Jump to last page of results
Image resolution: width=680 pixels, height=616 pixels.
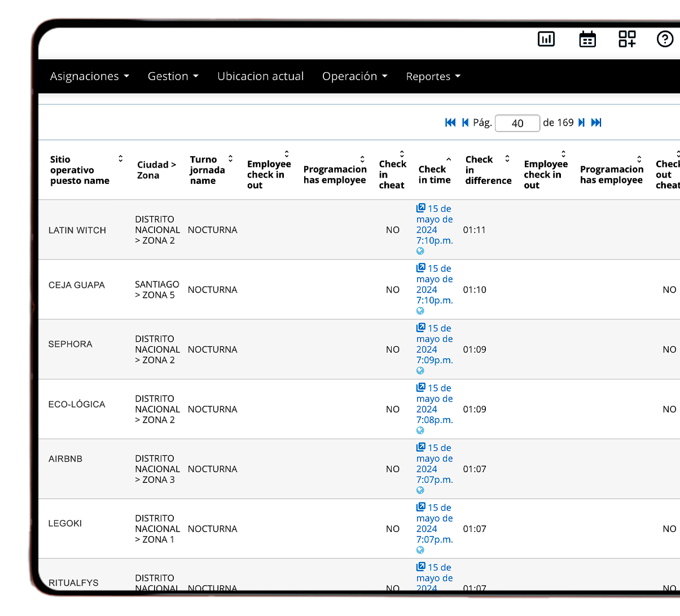(596, 123)
